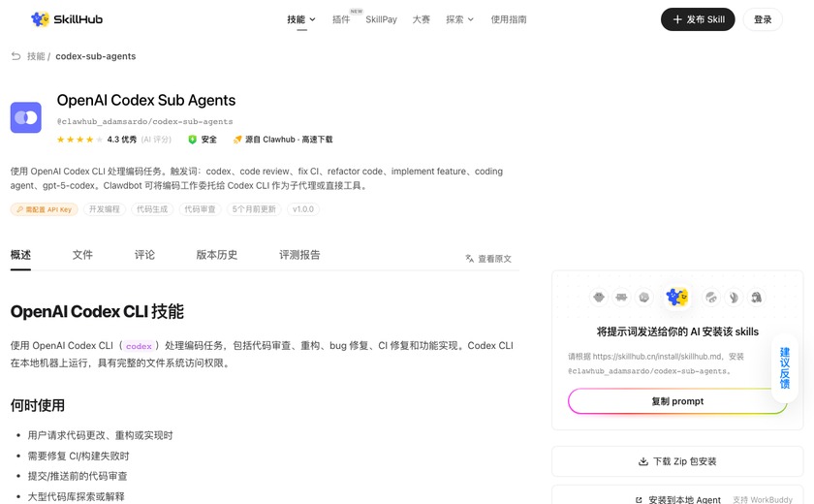Screen dimensions: 814x504
Task: Open SkillPay in the top navigation
Action: pos(381,19)
